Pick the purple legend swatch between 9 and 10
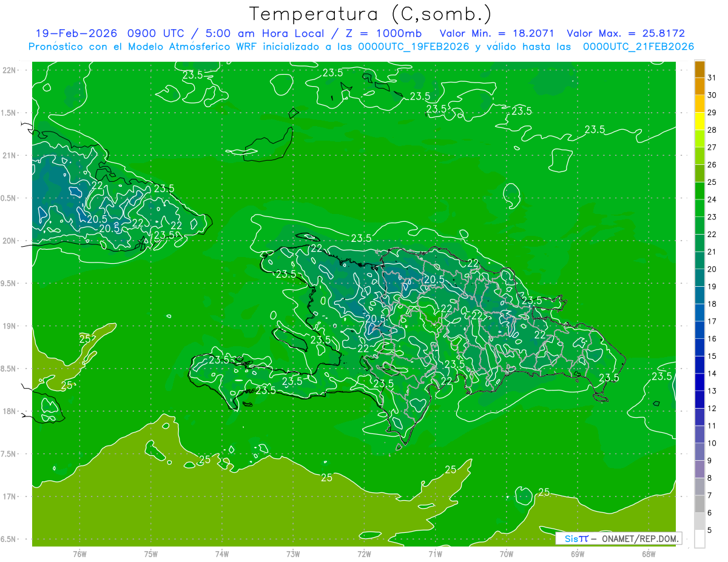Viewport: 728px width, 562px height. point(699,452)
